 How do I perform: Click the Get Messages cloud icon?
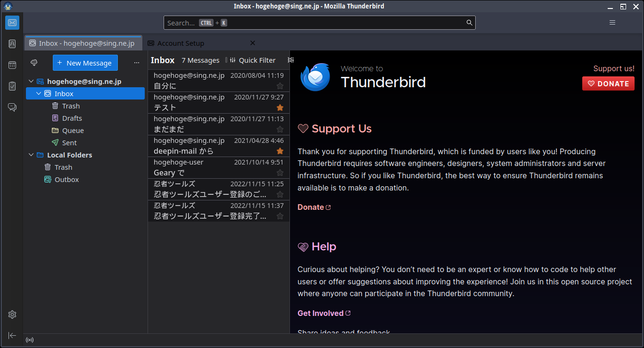point(34,63)
